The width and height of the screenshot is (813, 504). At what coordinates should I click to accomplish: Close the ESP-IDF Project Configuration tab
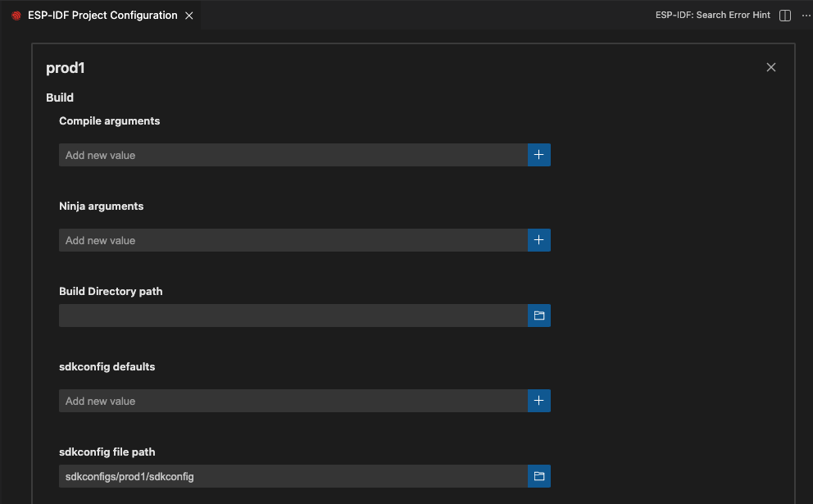189,16
